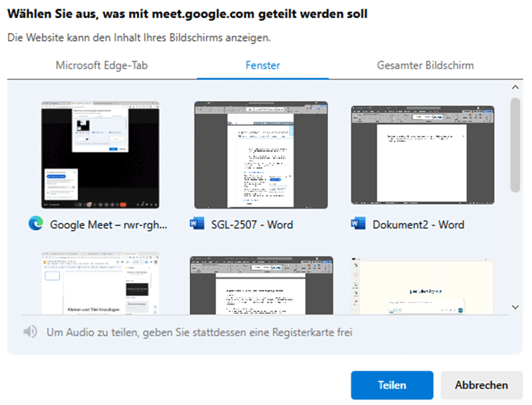This screenshot has width=532, height=405.
Task: Cancel sharing with the Abbrechen button
Action: tap(481, 385)
